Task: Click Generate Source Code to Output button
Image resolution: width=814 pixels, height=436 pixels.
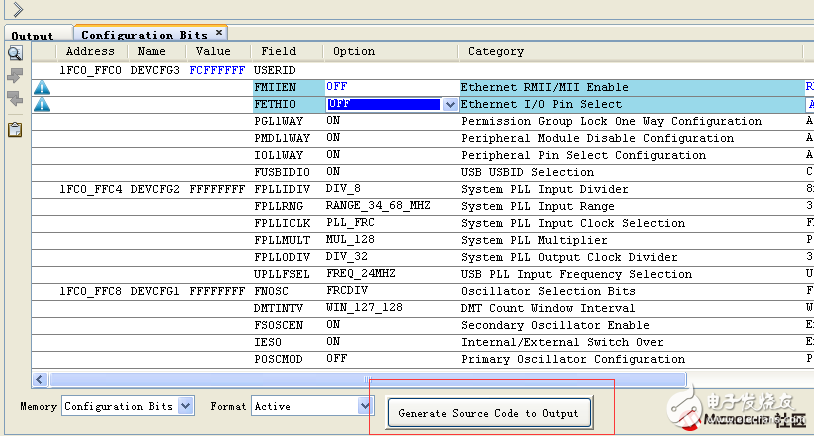Action: pyautogui.click(x=488, y=413)
